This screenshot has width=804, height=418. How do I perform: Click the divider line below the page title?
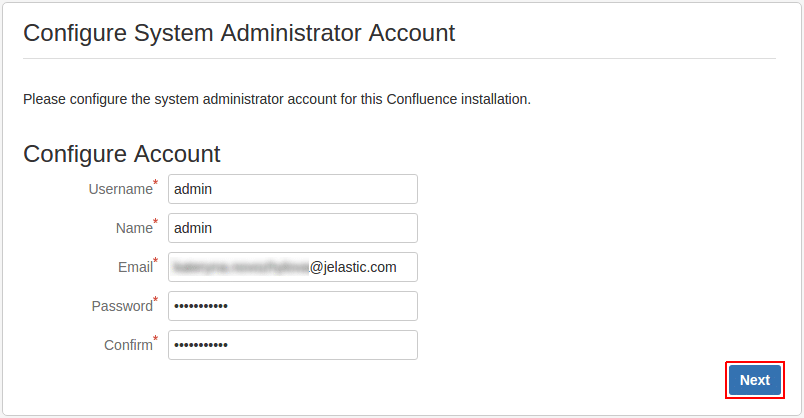(399, 58)
